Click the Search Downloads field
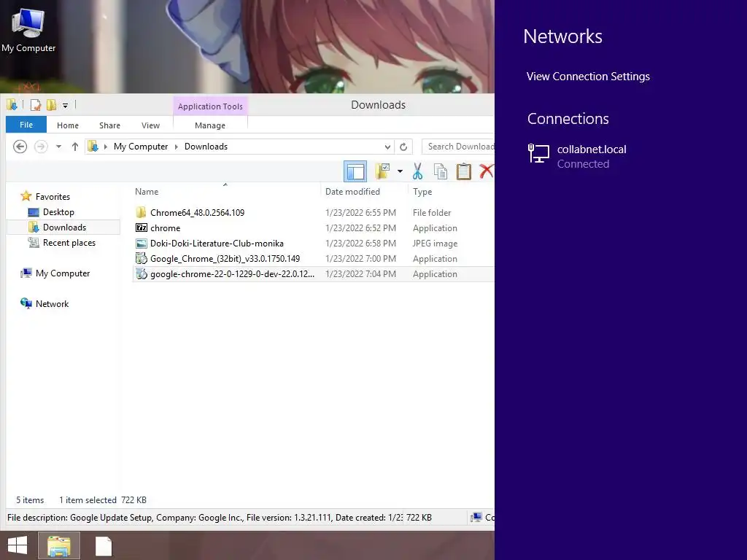The image size is (747, 560). [459, 147]
